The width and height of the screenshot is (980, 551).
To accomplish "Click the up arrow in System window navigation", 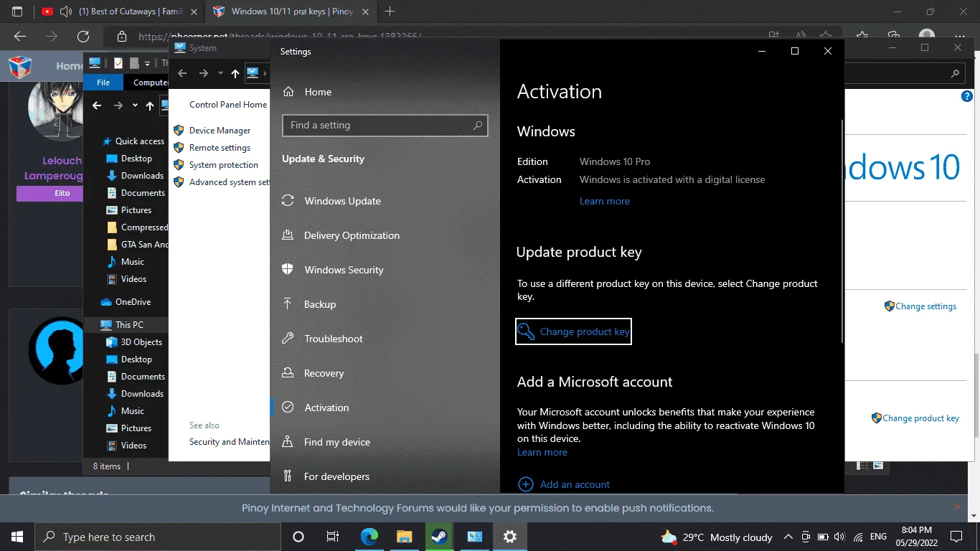I will (235, 73).
